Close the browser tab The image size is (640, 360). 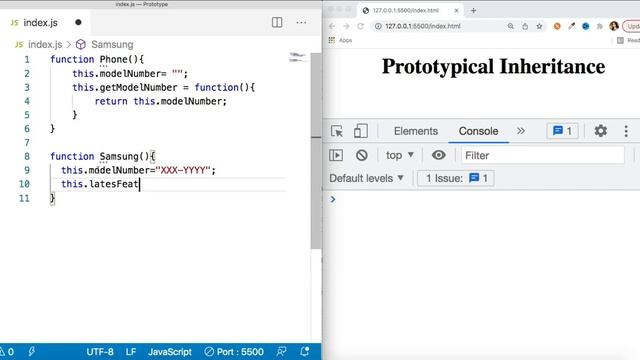coord(457,11)
